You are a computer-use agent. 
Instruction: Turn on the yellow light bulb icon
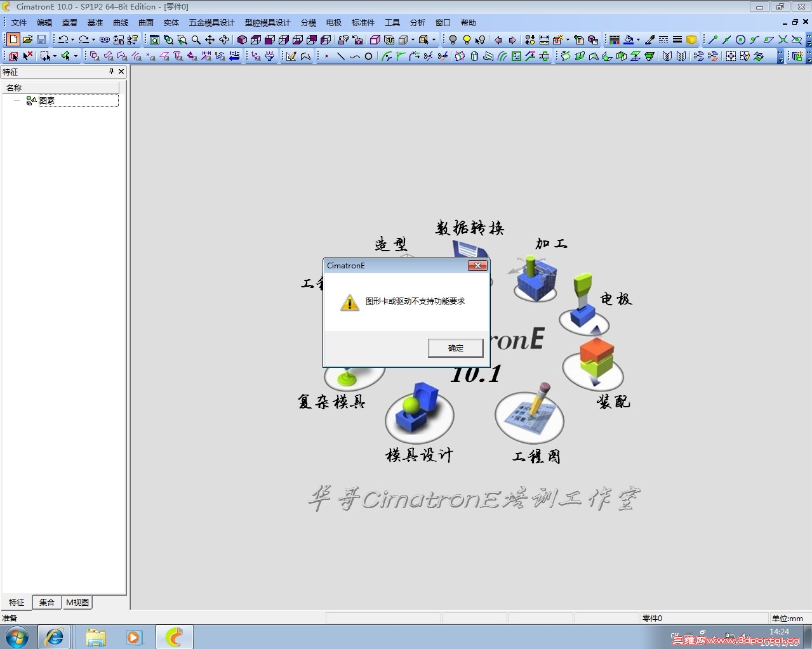(x=467, y=39)
